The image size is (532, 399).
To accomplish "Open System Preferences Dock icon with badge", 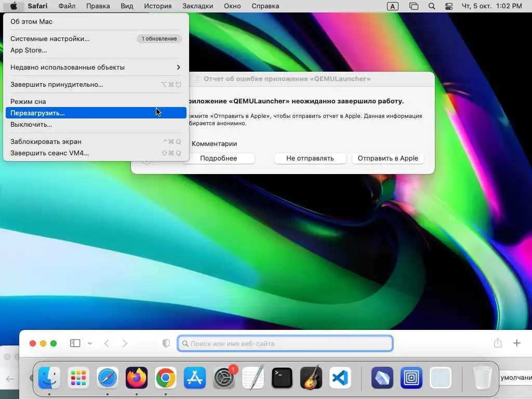I will pos(224,378).
